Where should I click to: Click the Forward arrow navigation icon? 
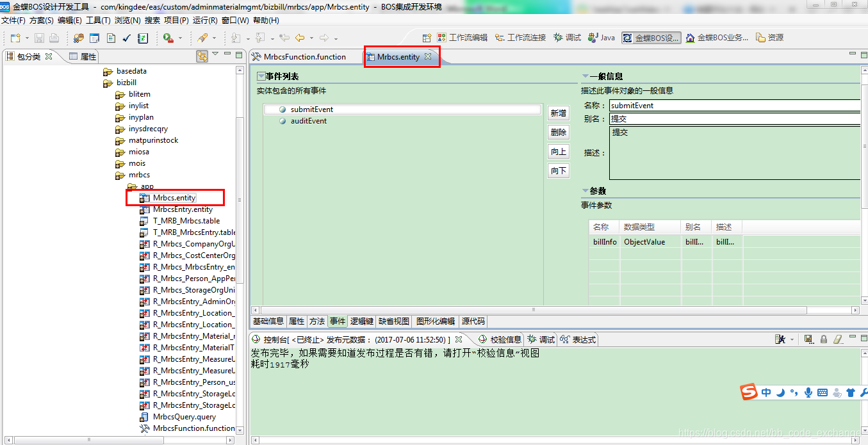(324, 38)
